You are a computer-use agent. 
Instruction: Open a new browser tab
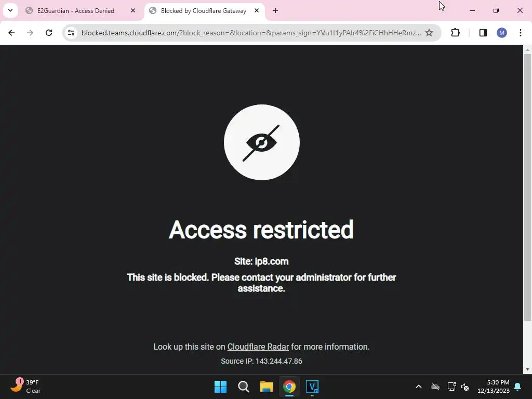click(x=275, y=10)
